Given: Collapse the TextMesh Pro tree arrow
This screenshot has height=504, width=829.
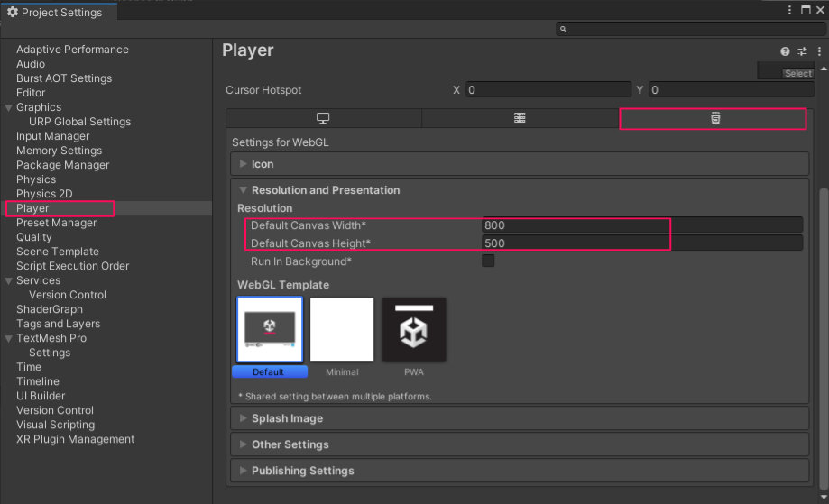Looking at the screenshot, I should (x=8, y=338).
